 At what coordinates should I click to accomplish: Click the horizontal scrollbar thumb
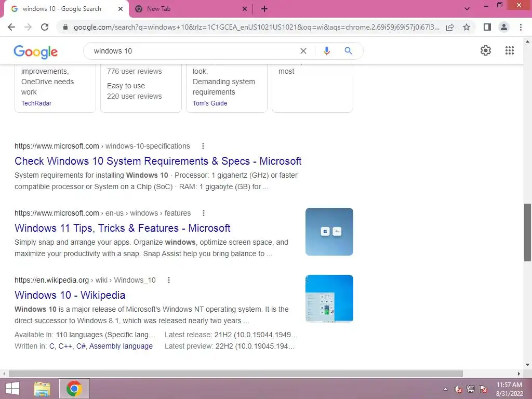pos(236,374)
